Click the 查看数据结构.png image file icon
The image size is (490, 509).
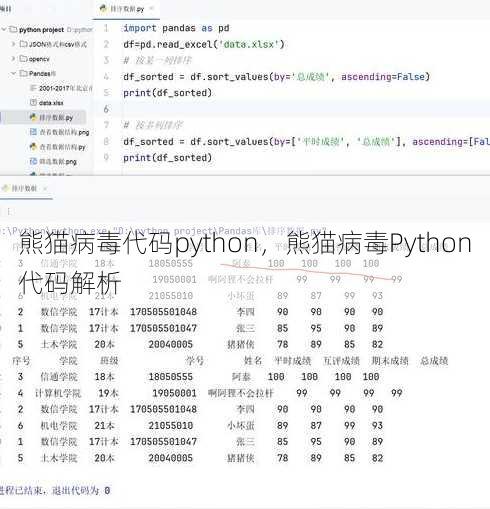coord(33,132)
